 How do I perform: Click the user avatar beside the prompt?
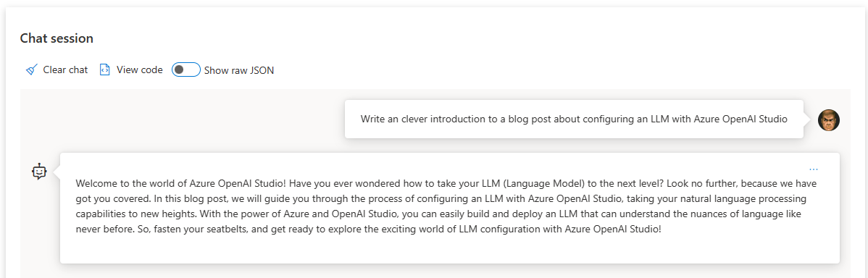pos(829,119)
